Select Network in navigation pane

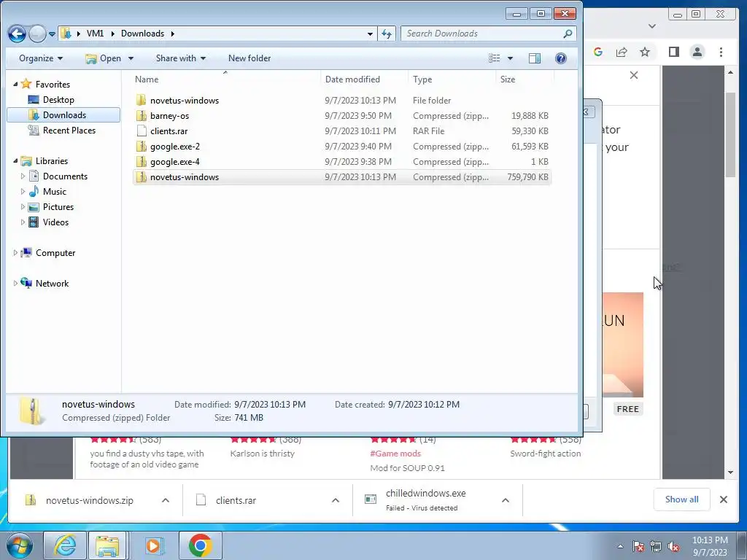click(x=52, y=284)
